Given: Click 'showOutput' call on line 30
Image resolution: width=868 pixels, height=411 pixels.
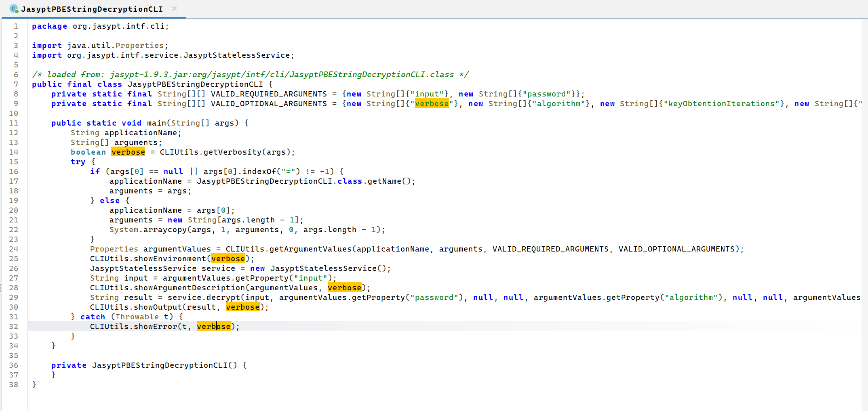Looking at the screenshot, I should (x=158, y=307).
